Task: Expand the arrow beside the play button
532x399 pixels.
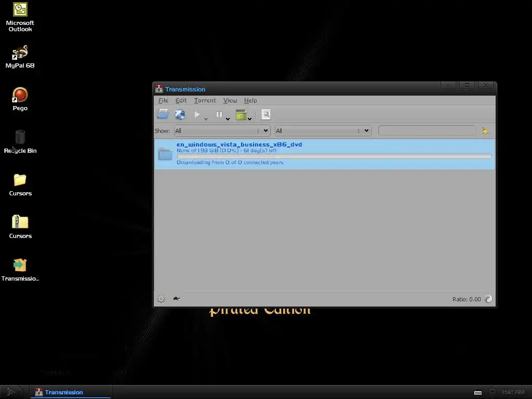Action: click(x=206, y=119)
